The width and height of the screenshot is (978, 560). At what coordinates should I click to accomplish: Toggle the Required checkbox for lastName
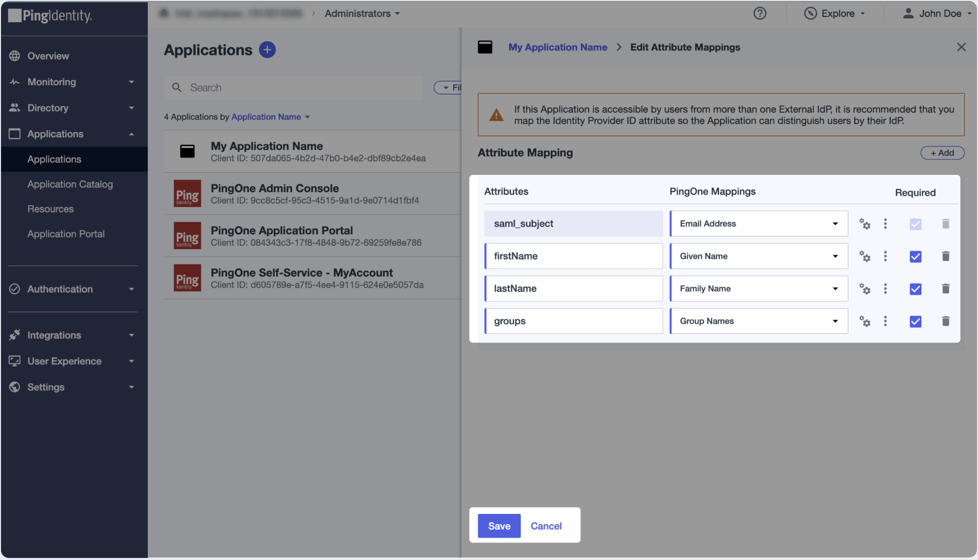pos(916,289)
